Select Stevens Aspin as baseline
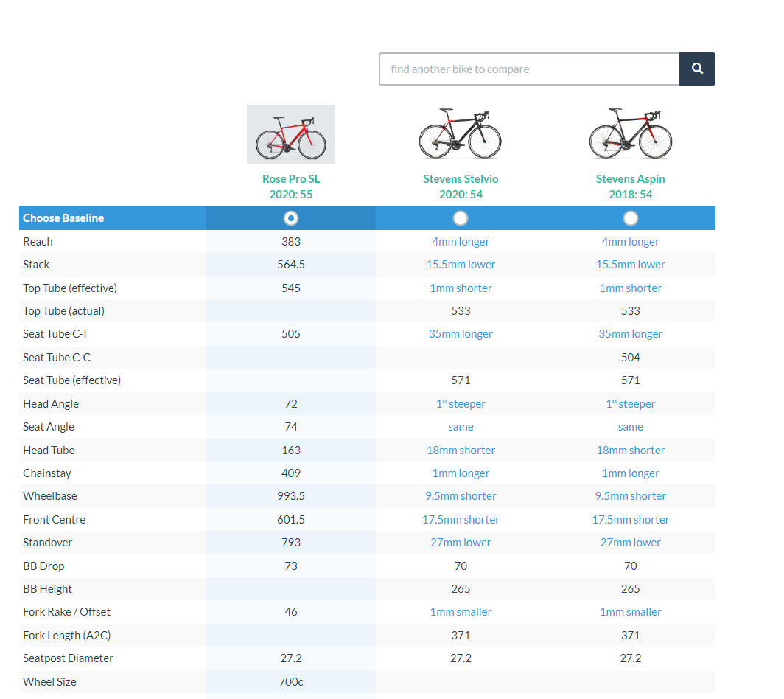784x699 pixels. 631,218
